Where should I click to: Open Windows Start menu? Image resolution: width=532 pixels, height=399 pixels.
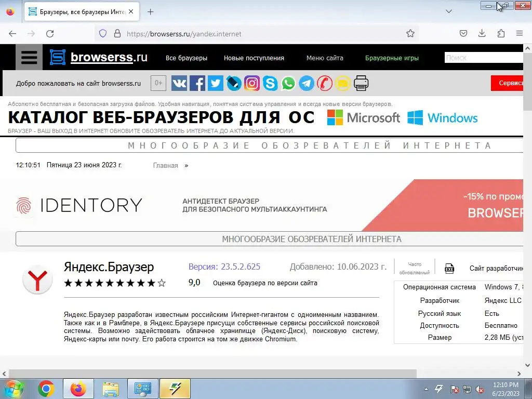[x=13, y=389]
